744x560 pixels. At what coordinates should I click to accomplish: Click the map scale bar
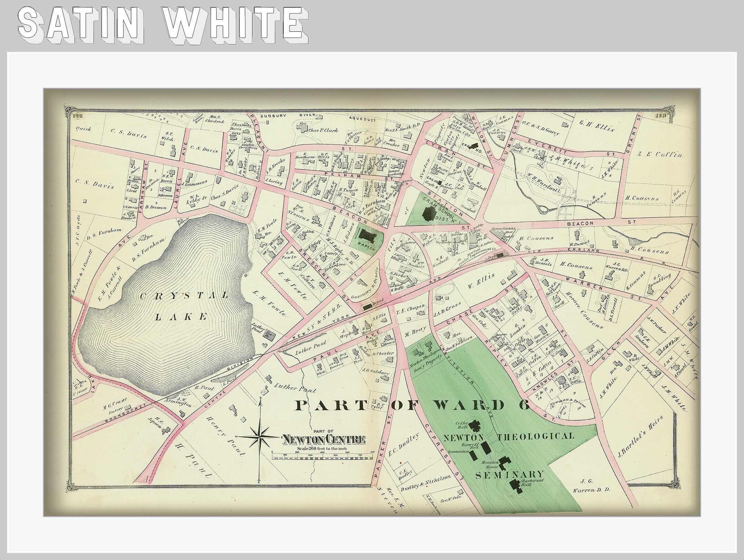coord(323,456)
